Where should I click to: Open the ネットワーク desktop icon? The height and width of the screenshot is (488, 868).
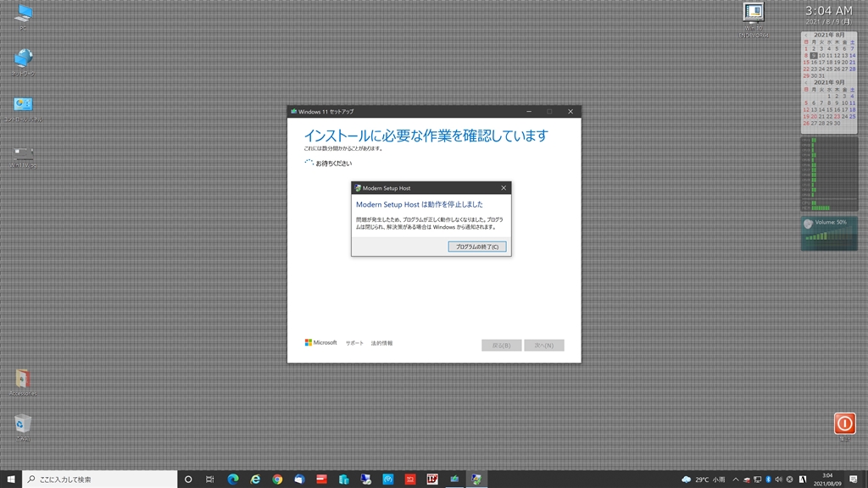click(23, 62)
